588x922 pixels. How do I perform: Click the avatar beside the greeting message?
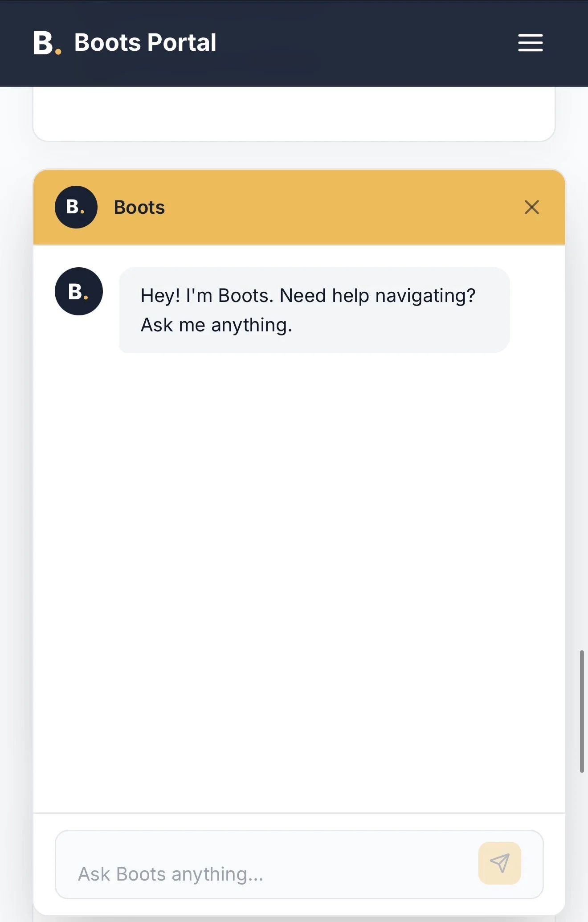(79, 291)
